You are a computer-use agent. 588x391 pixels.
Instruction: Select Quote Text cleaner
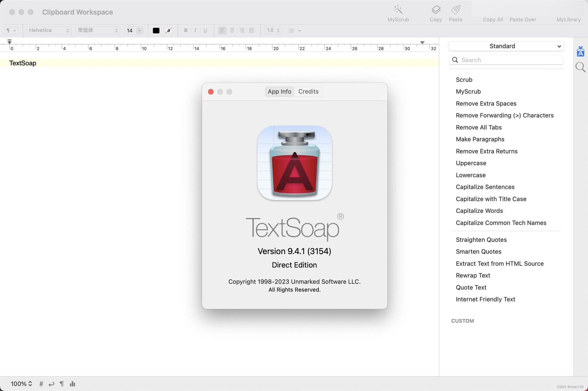(471, 288)
